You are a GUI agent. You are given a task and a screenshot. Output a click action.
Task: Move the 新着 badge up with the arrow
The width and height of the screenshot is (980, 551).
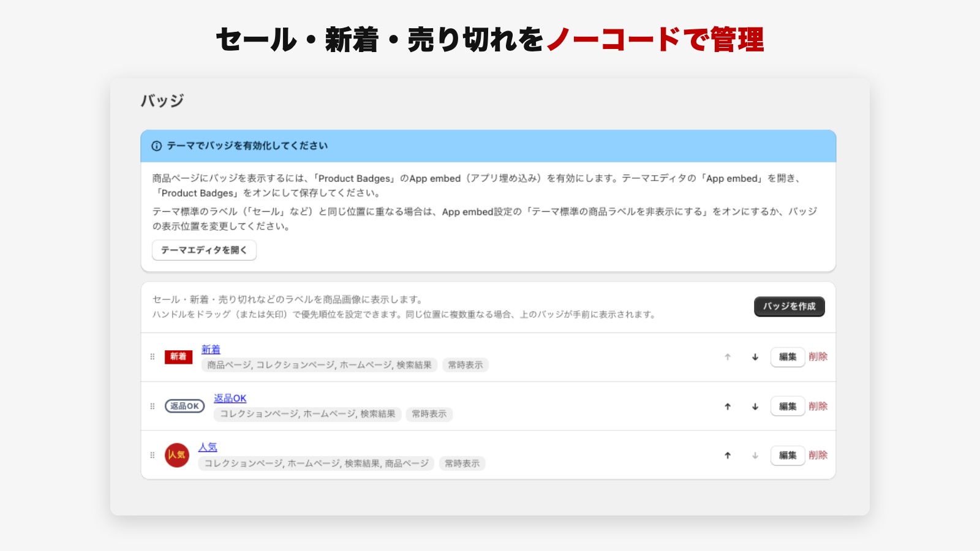728,357
